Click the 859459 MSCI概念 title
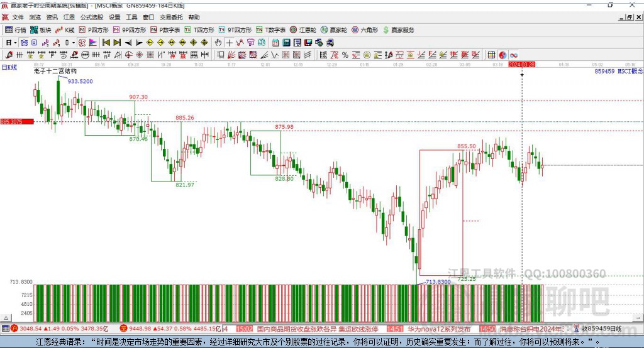This screenshot has height=348, width=644. [619, 72]
